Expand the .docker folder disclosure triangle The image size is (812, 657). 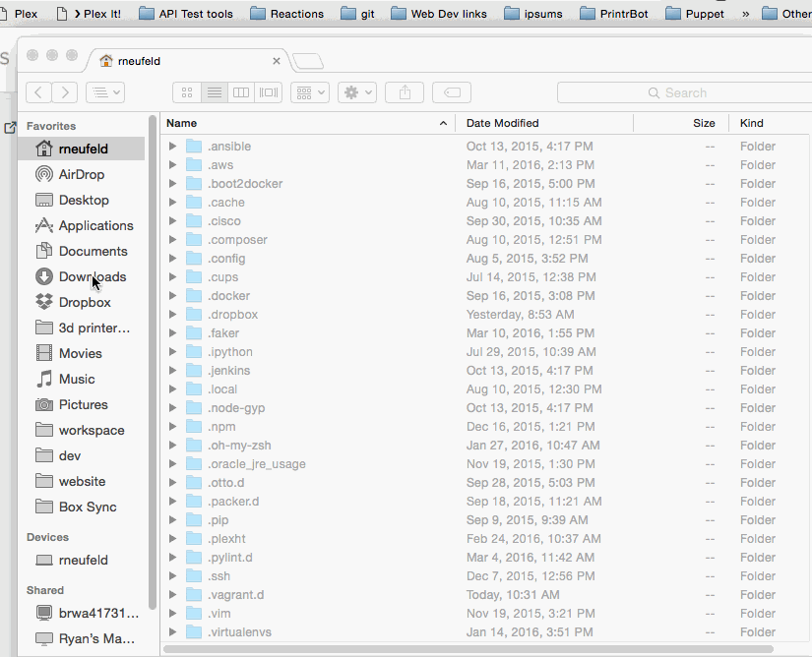[x=172, y=296]
